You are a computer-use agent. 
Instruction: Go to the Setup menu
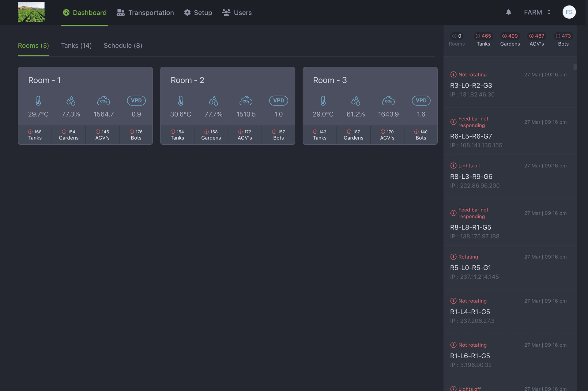[x=198, y=13]
